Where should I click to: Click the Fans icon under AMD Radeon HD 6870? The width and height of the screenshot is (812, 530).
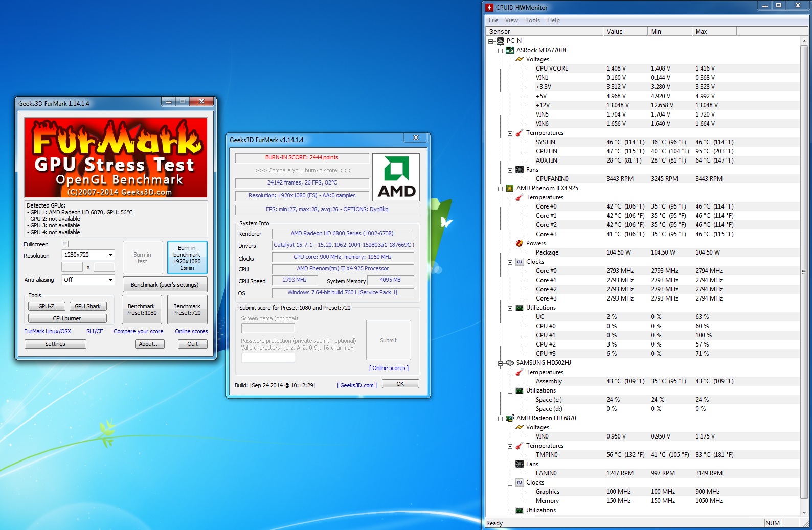point(520,464)
